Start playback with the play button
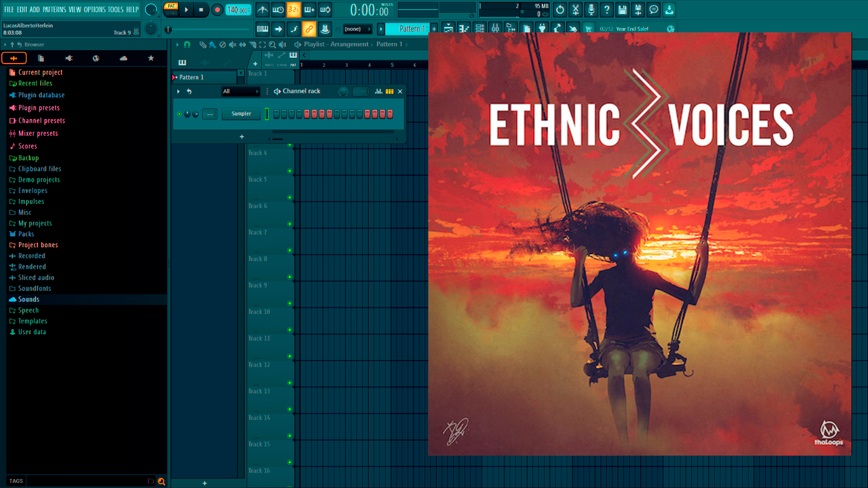The width and height of the screenshot is (868, 488). [x=186, y=10]
